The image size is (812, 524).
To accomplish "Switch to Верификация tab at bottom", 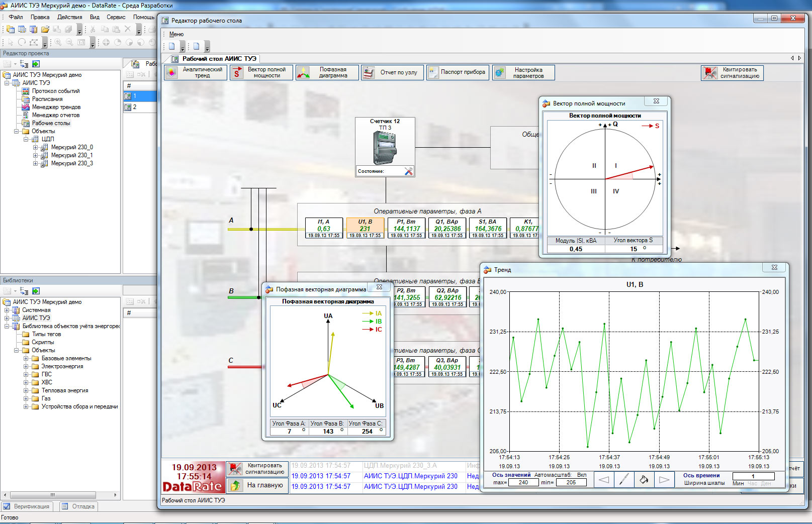I will (27, 506).
